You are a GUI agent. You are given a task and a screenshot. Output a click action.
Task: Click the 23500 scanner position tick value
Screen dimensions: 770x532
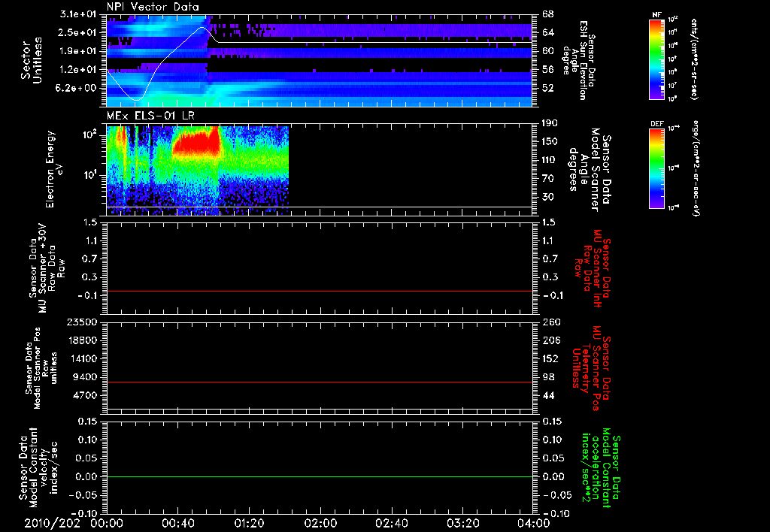(81, 322)
